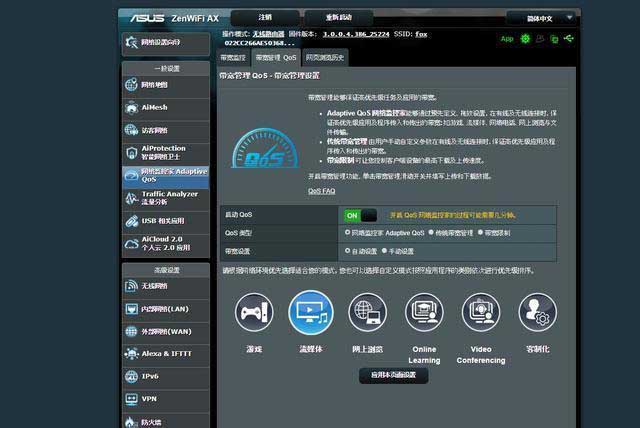Image resolution: width=640 pixels, height=428 pixels.
Task: Open wireless network settings
Action: [x=166, y=286]
